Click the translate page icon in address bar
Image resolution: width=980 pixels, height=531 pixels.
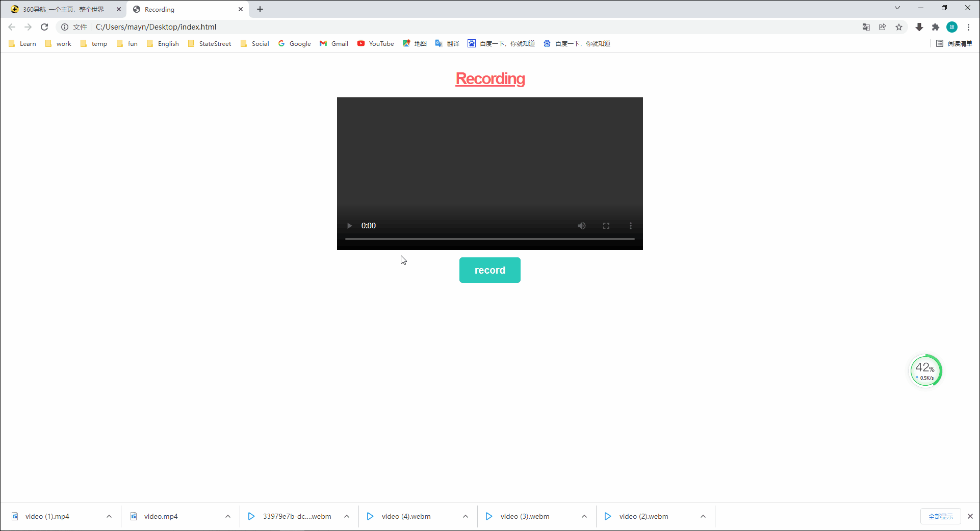(x=866, y=27)
